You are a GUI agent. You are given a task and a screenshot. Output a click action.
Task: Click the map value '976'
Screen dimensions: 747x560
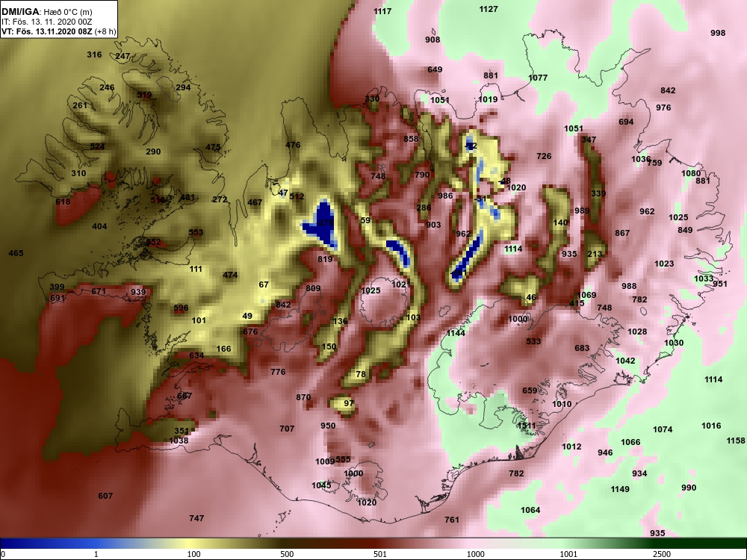click(663, 108)
